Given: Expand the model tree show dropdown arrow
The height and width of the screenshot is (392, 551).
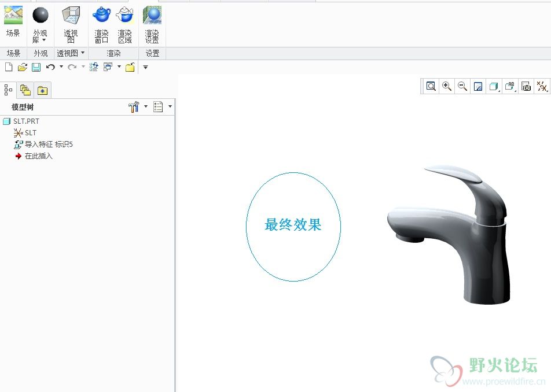Looking at the screenshot, I should tap(170, 106).
